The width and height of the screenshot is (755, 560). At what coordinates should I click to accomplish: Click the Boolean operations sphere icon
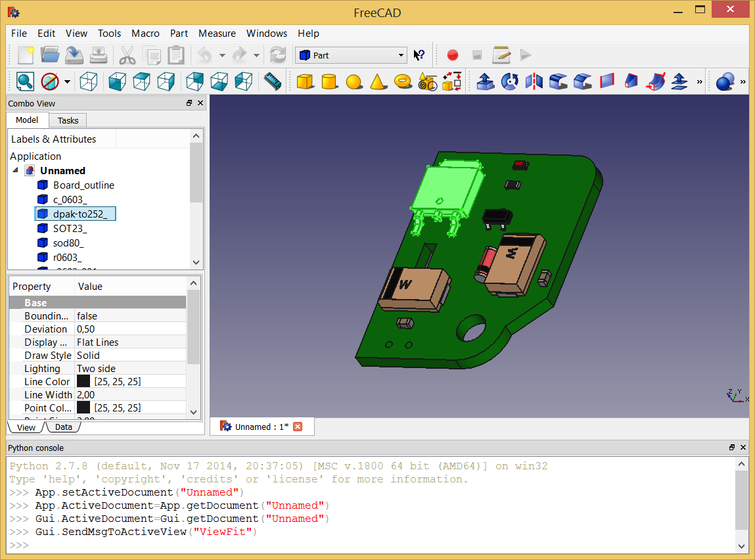(724, 82)
